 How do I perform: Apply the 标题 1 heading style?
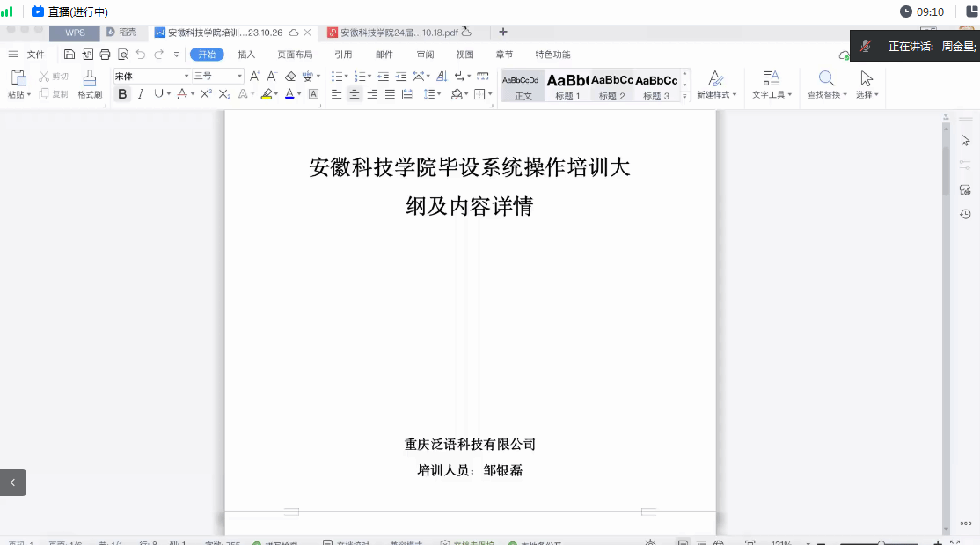[x=567, y=85]
